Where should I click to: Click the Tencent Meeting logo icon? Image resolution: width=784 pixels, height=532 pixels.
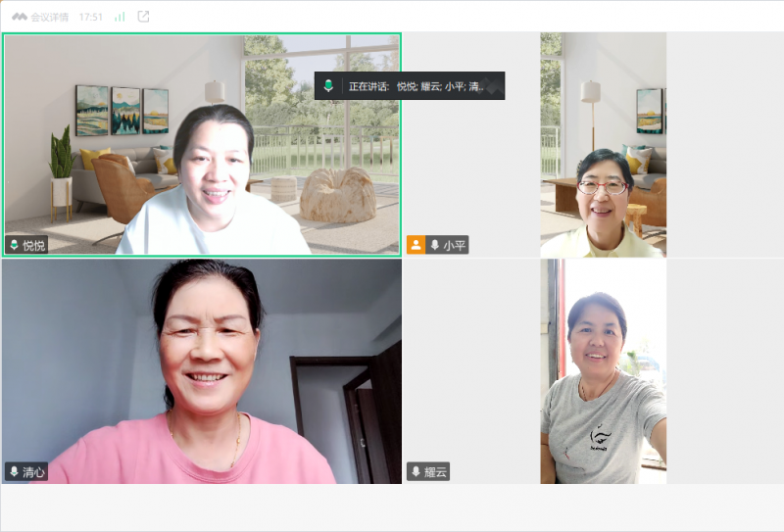[x=19, y=17]
